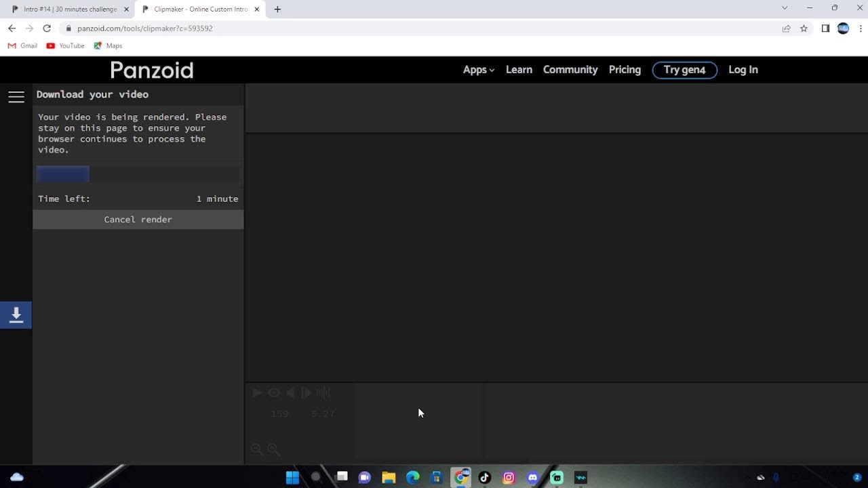Click the Download your video heading

tap(93, 94)
